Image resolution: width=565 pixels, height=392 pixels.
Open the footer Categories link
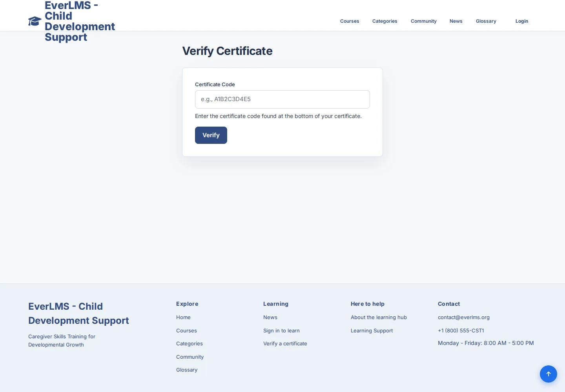pyautogui.click(x=190, y=344)
